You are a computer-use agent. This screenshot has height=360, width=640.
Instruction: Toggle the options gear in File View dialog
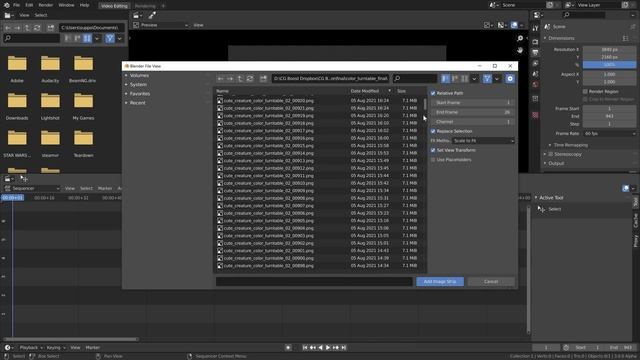click(510, 78)
